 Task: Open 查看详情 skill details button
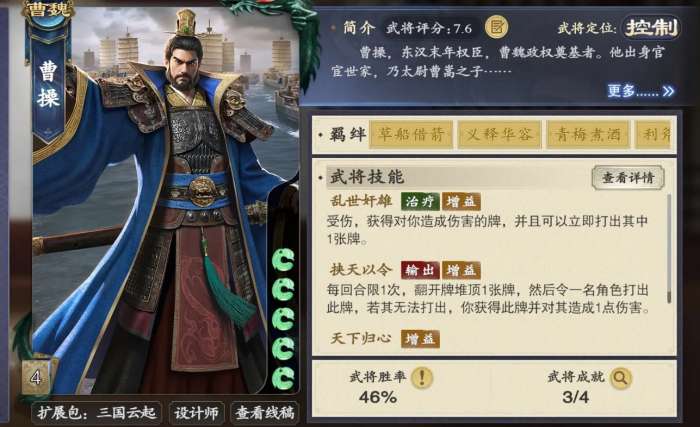tap(628, 177)
